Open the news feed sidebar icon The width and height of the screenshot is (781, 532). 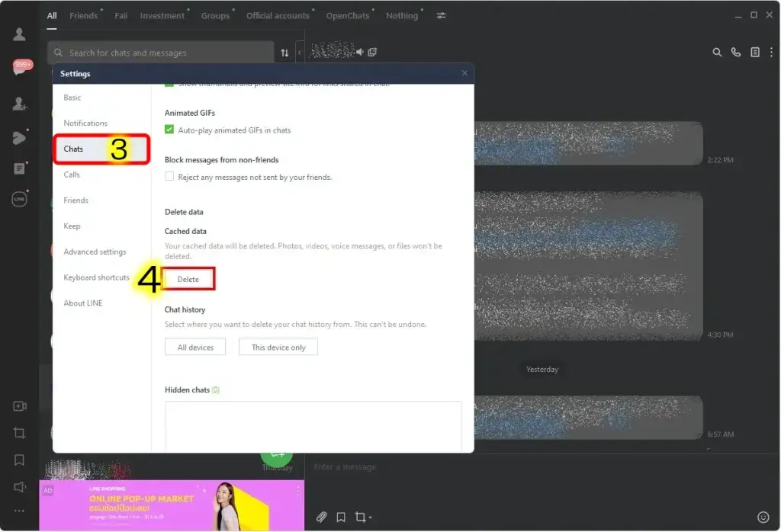[19, 168]
